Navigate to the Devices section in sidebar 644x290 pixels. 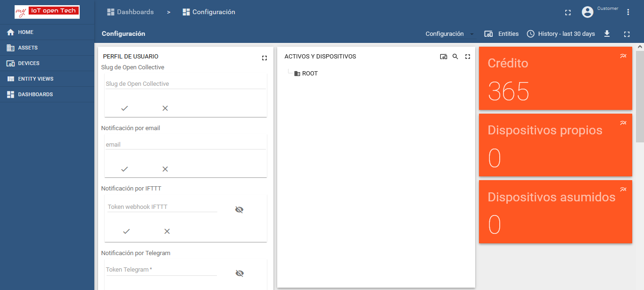pyautogui.click(x=28, y=63)
